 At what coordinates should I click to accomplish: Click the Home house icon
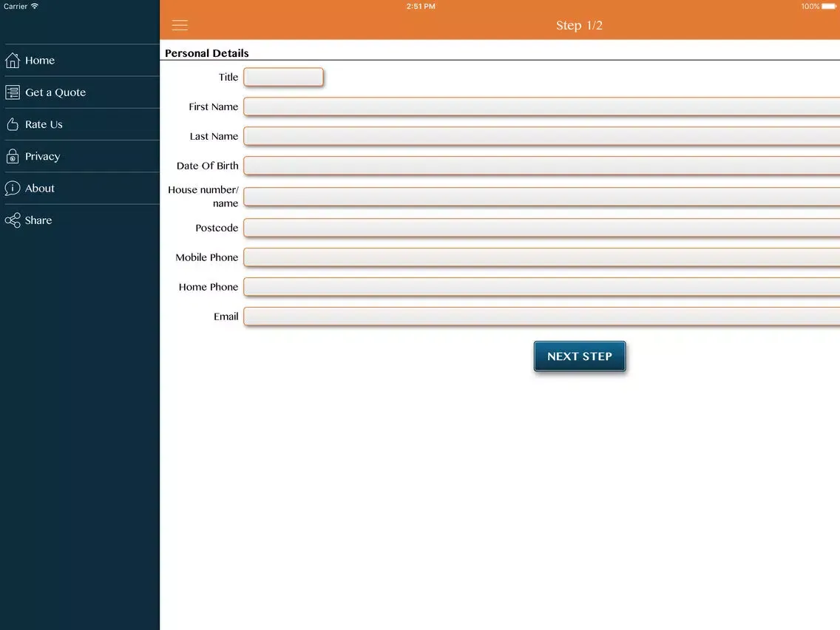click(13, 61)
